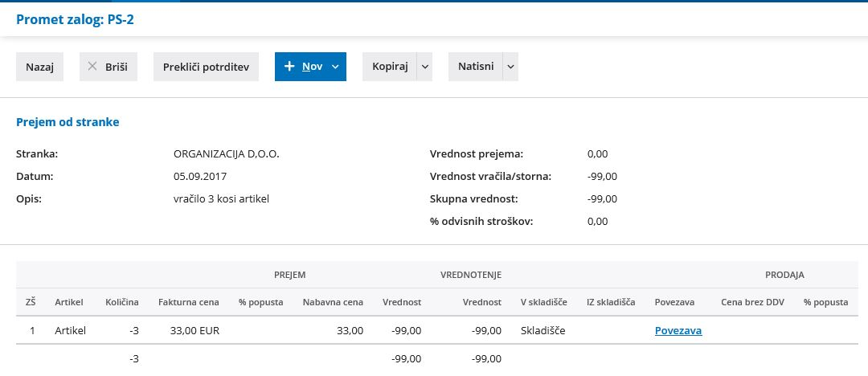Viewport: 868px width, 376px height.
Task: Click the Količina column header
Action: (122, 302)
